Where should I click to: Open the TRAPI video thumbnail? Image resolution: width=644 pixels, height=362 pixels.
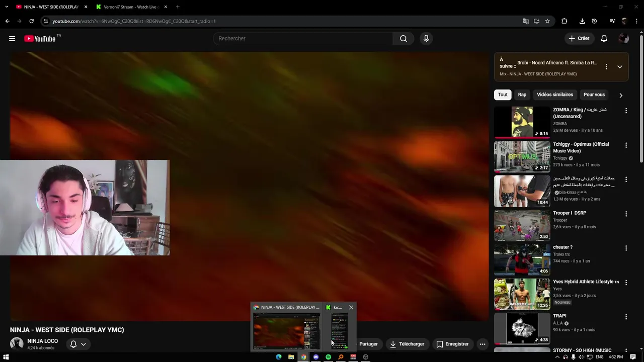[x=522, y=328]
